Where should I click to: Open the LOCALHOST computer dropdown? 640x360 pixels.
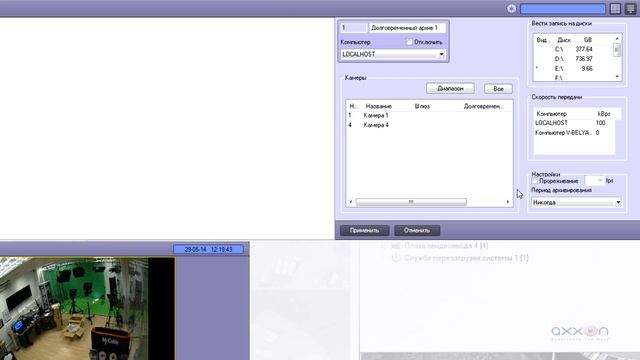click(x=393, y=54)
